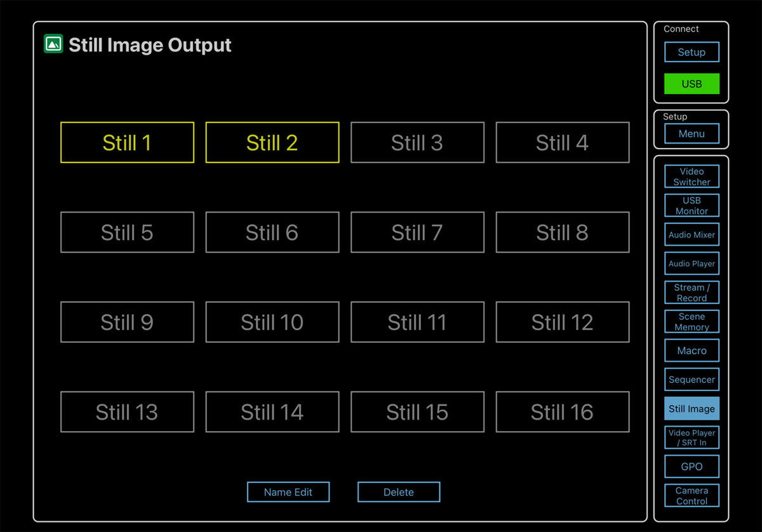Switch to the Video Switcher page
762x532 pixels.
pos(692,176)
